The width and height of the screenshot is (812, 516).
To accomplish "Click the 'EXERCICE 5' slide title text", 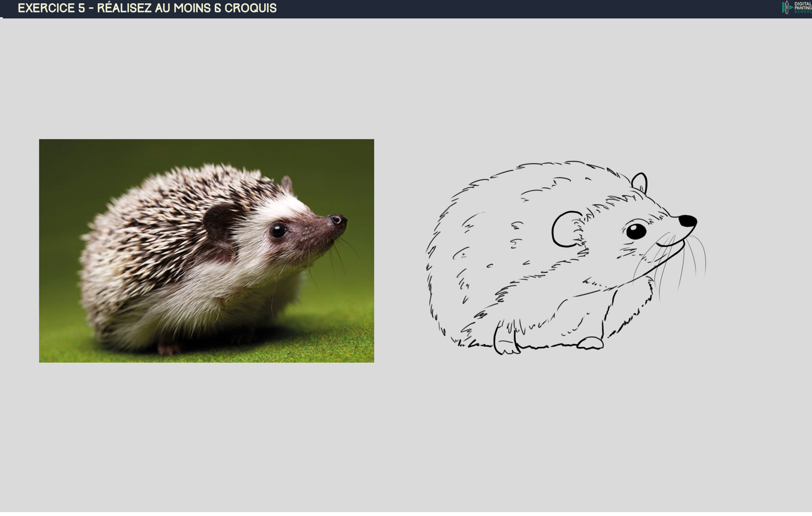I will point(51,8).
